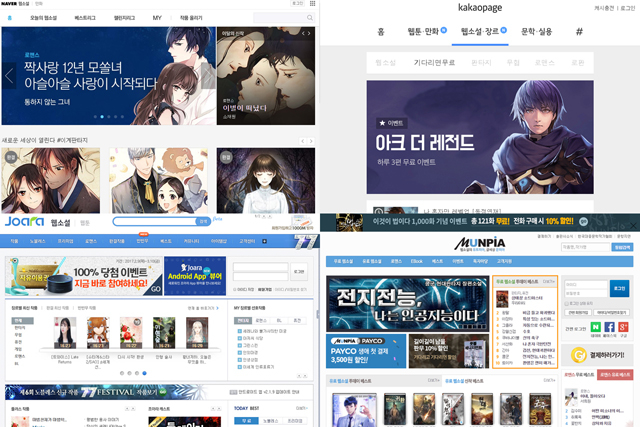Click the kakaopage logo
The image size is (640, 427).
click(480, 7)
